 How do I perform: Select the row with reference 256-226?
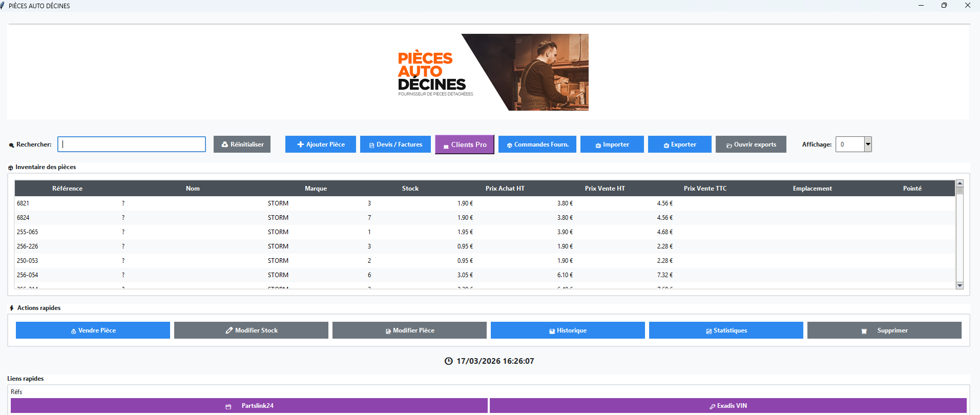coord(485,246)
